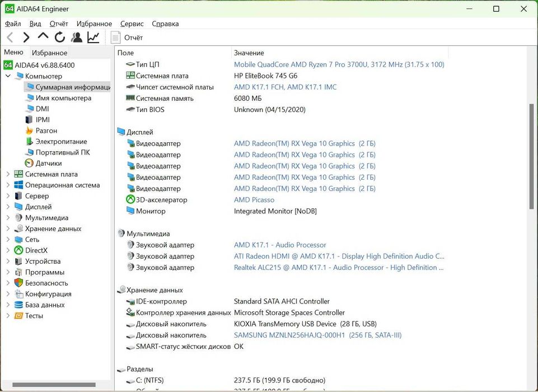Viewport: 538px width, 392px height.
Task: Open the AMD K17.1 FCH chipset link
Action: coord(285,87)
